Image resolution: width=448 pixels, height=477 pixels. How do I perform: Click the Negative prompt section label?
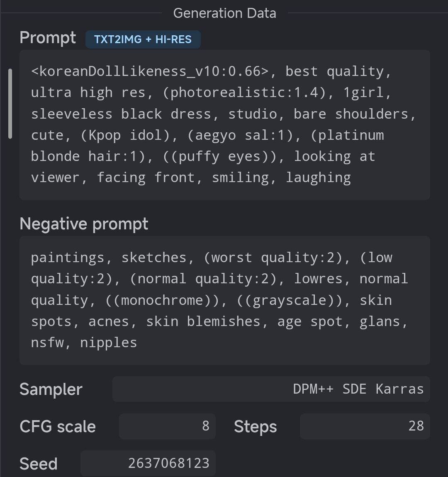(84, 224)
